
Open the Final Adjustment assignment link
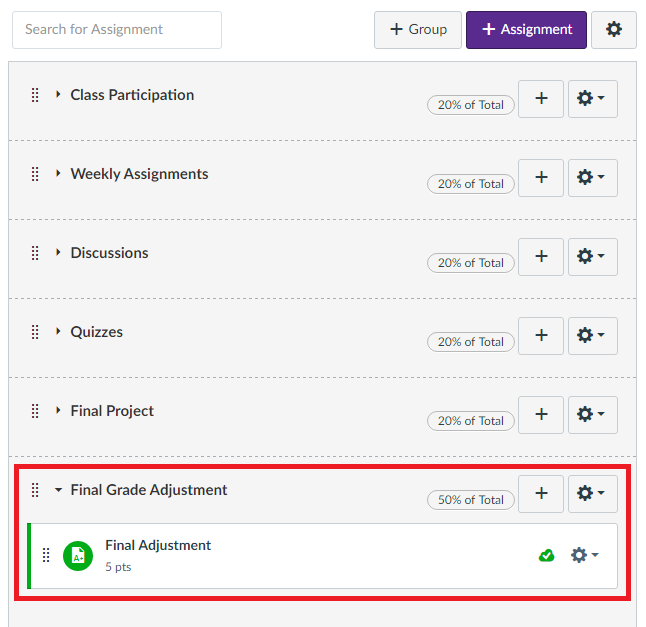click(x=158, y=545)
